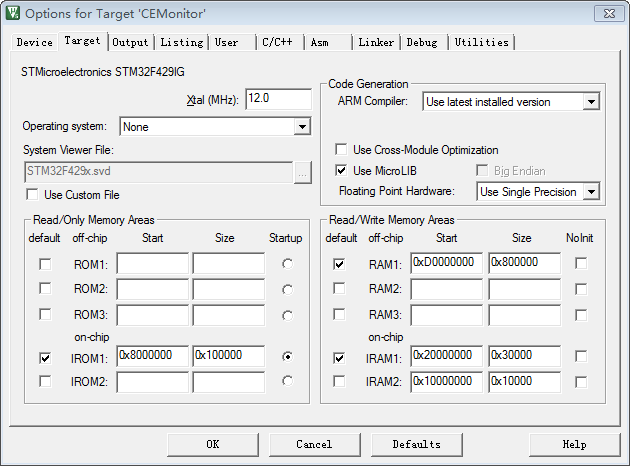Edit the RAM1 Start address 0xD0000000
This screenshot has width=630, height=466.
point(446,263)
